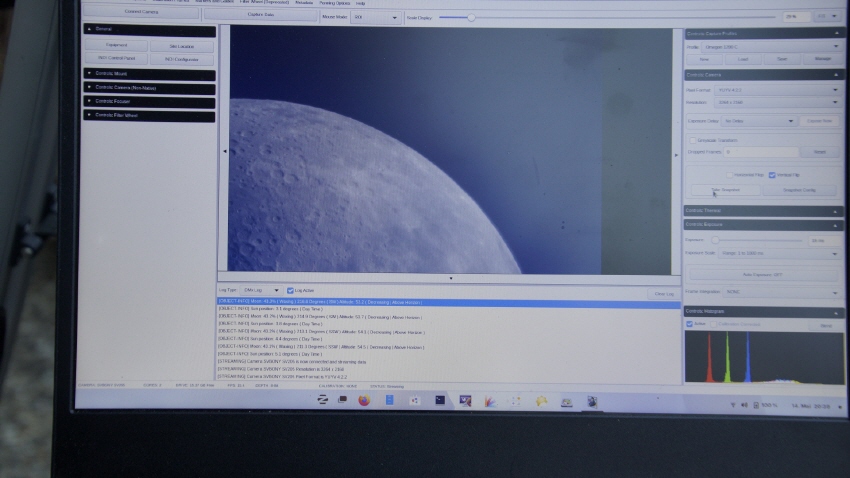The height and width of the screenshot is (478, 850).
Task: Click the network icon in system tray
Action: point(733,405)
